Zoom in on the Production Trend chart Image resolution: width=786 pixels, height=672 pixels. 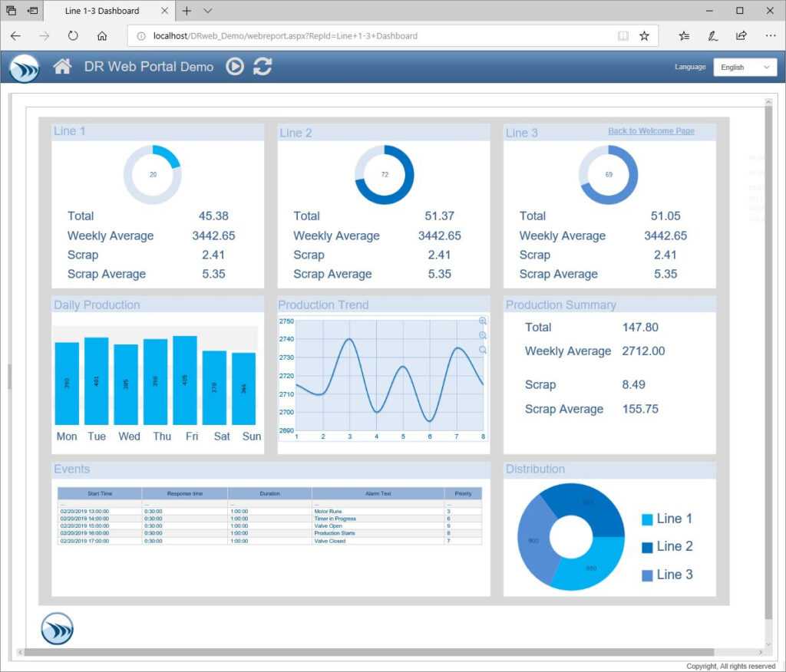[x=482, y=321]
